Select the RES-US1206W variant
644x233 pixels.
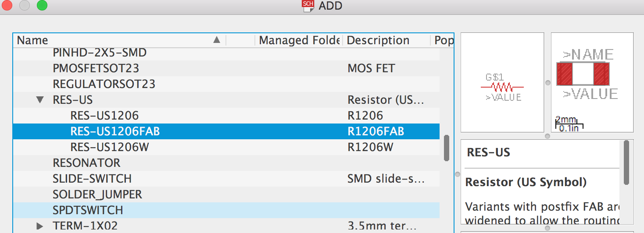110,147
